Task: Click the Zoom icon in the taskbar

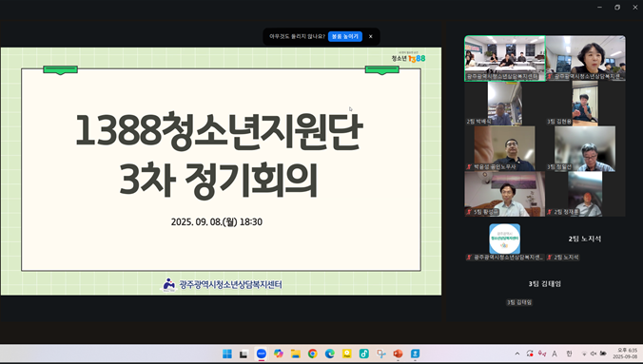Action: 262,354
